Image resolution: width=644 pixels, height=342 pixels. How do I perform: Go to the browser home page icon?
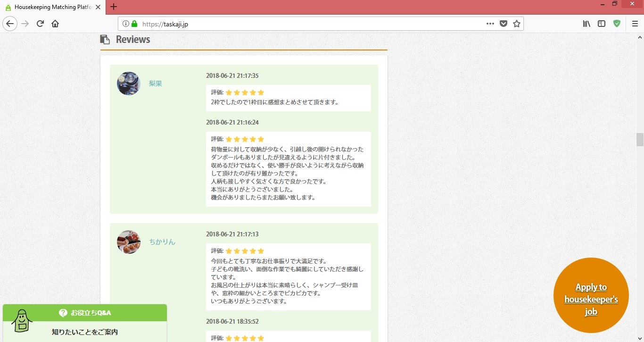pyautogui.click(x=55, y=24)
